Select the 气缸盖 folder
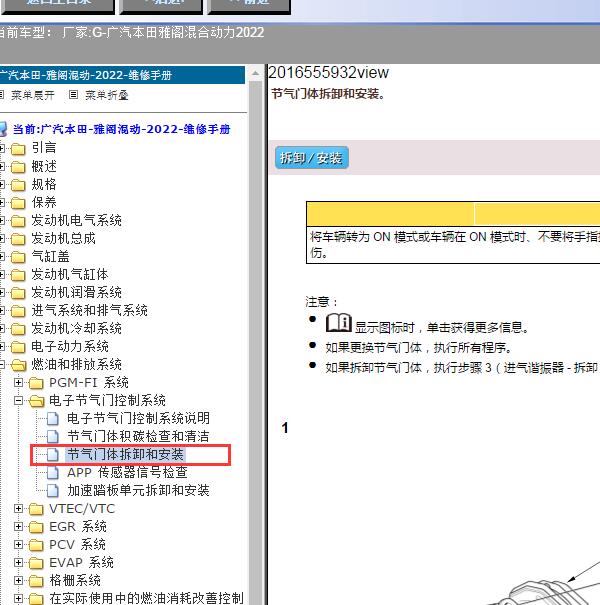600x605 pixels. (x=51, y=256)
